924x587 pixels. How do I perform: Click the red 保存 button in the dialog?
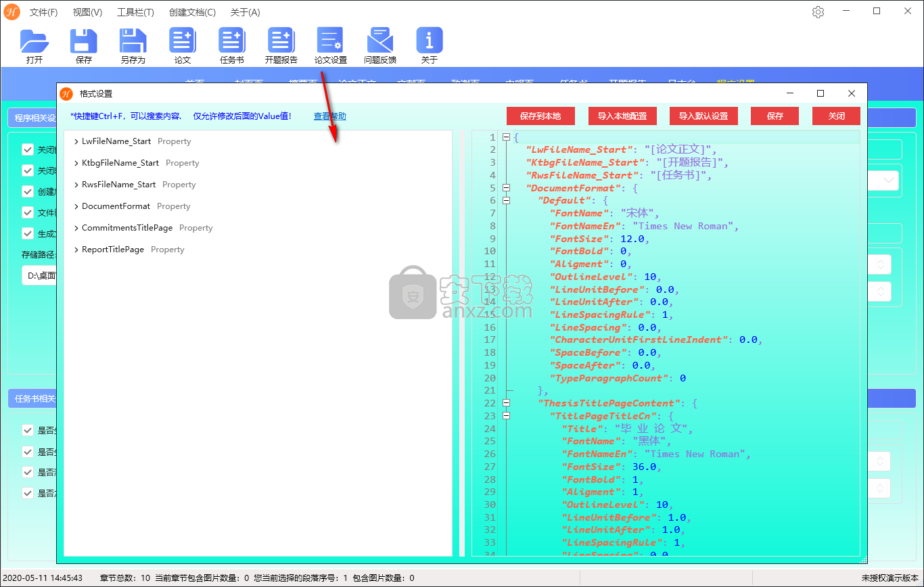click(x=775, y=116)
